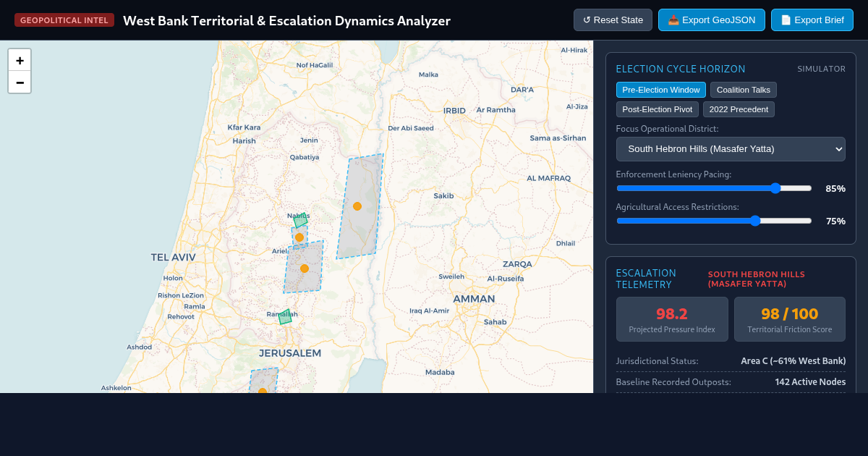
Task: Click the ESCALATION TELEMETRY heading
Action: (646, 279)
